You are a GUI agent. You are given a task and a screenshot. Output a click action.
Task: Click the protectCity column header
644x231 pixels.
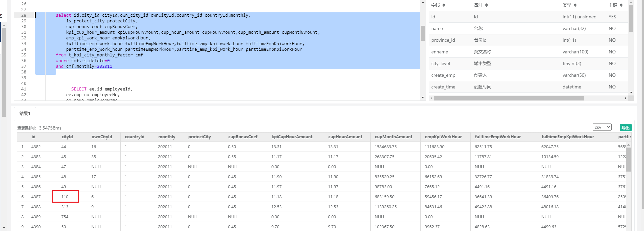[x=204, y=137]
